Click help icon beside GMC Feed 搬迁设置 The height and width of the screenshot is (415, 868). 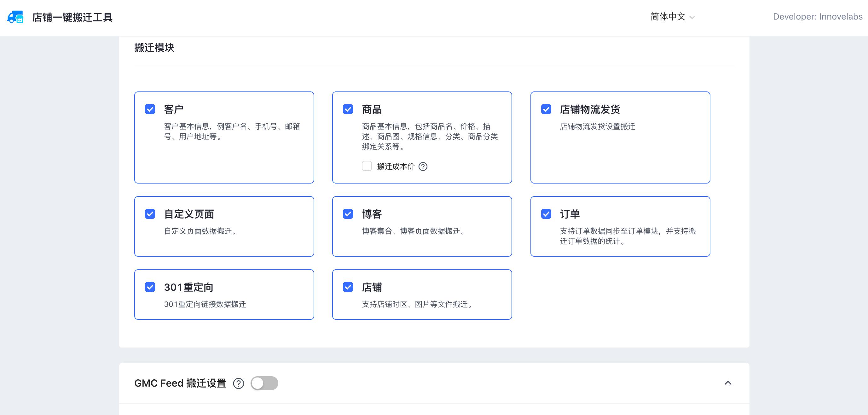pos(239,384)
